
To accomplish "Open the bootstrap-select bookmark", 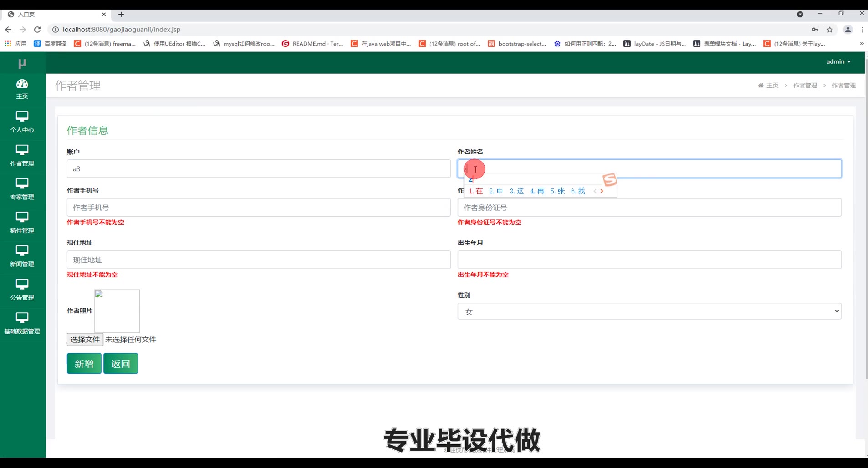I will tap(517, 44).
